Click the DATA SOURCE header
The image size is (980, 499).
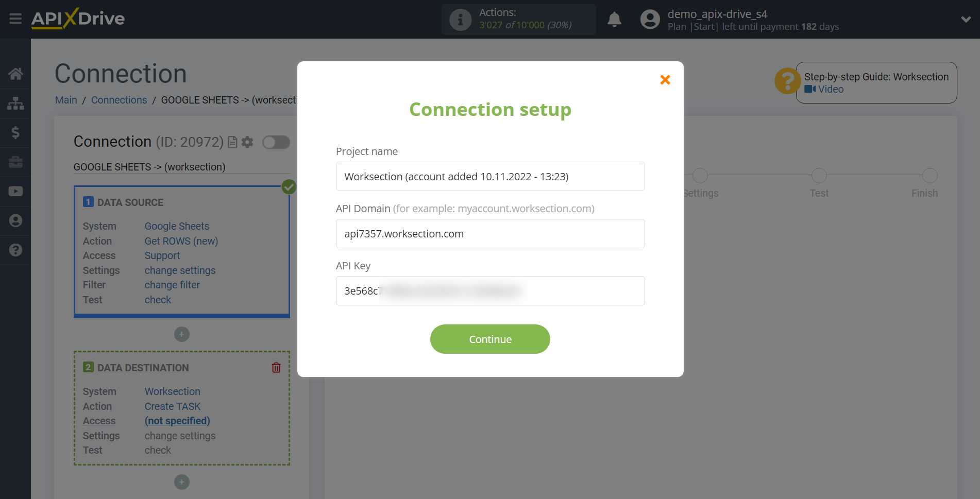pyautogui.click(x=130, y=202)
